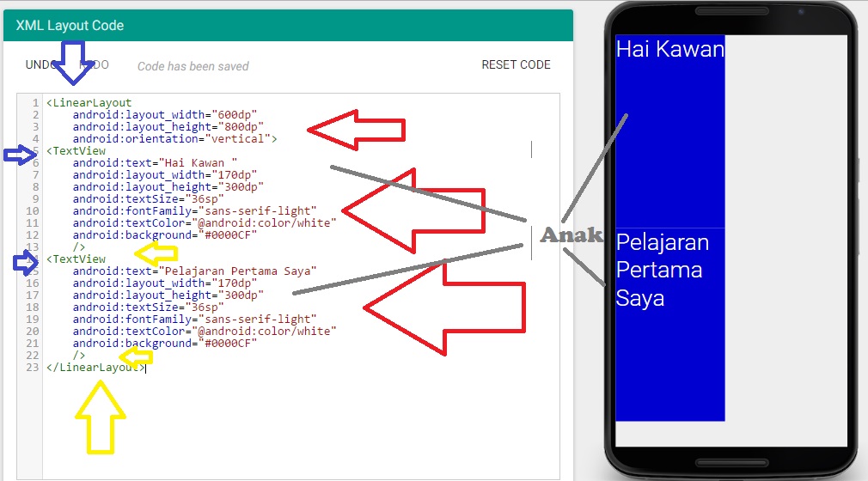Click the android:text="Hai Kawan " line

155,163
